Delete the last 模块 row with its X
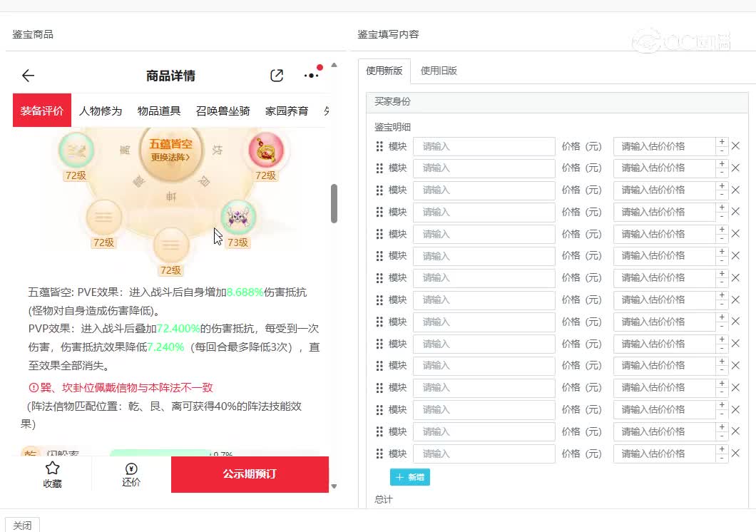 pos(735,454)
